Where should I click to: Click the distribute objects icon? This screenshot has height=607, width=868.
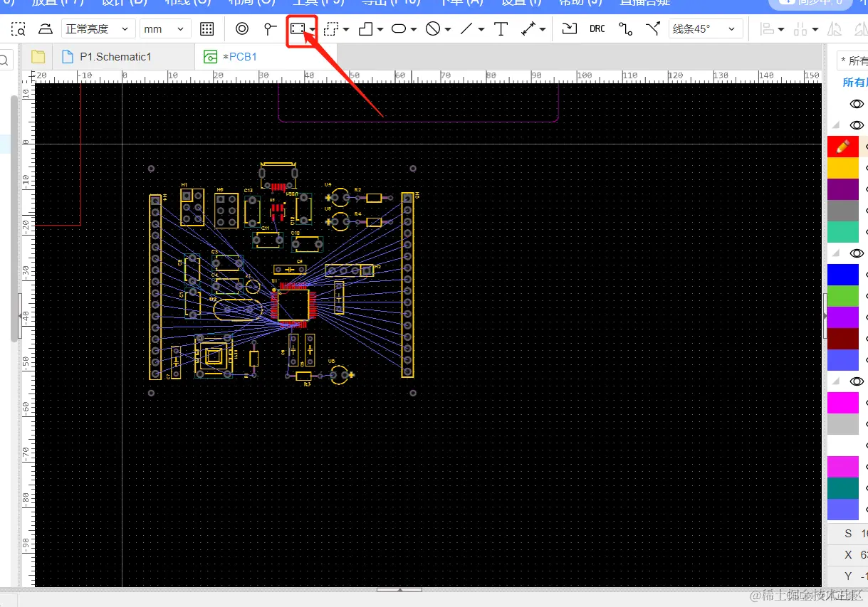(x=801, y=29)
